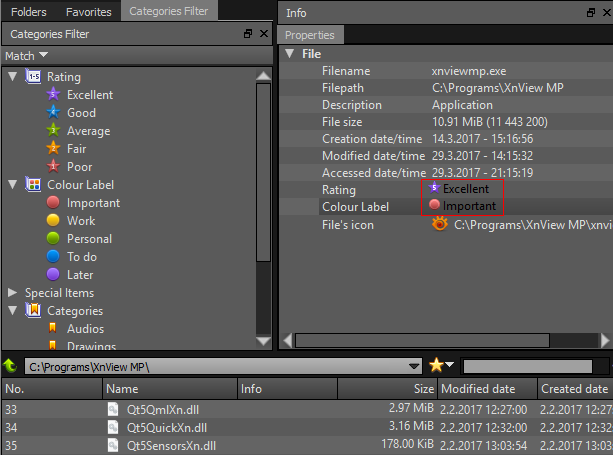Click Info panel scroll-left arrow
The width and height of the screenshot is (613, 455).
pyautogui.click(x=288, y=340)
